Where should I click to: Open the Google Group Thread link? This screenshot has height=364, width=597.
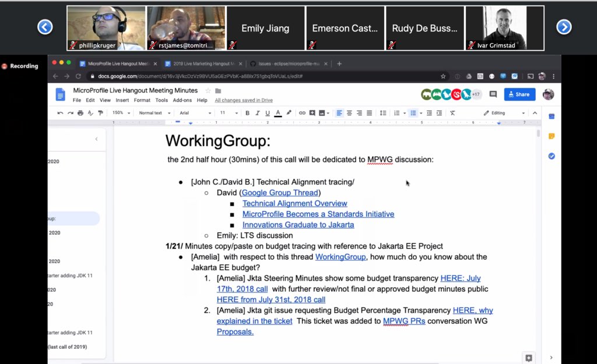coord(280,193)
